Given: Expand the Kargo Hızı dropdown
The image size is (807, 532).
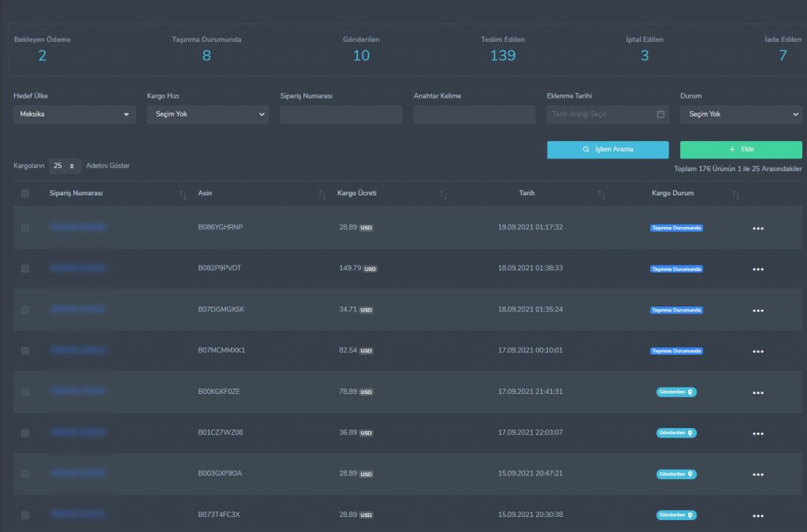Looking at the screenshot, I should coord(207,114).
